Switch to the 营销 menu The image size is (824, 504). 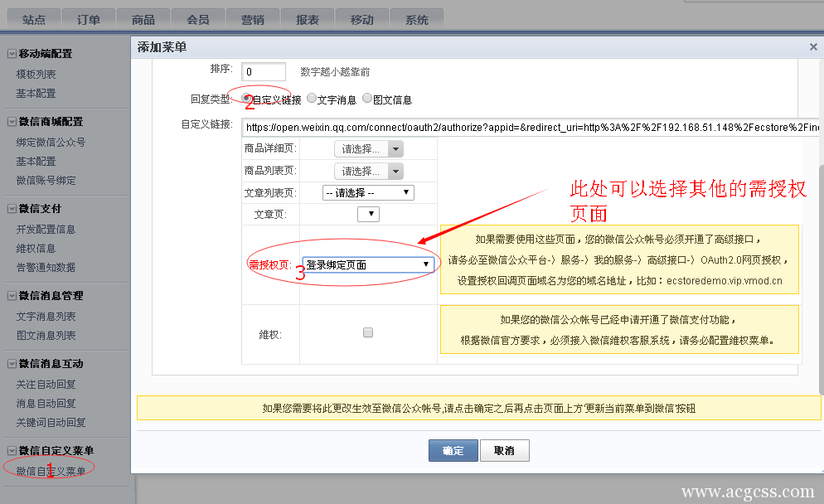tap(253, 18)
